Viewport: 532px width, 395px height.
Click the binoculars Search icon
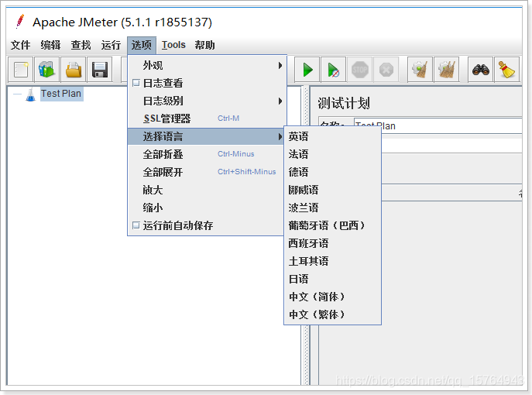click(481, 70)
